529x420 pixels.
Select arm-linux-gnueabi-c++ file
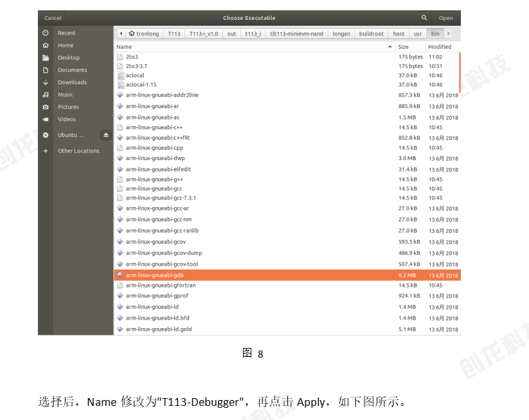287,127
